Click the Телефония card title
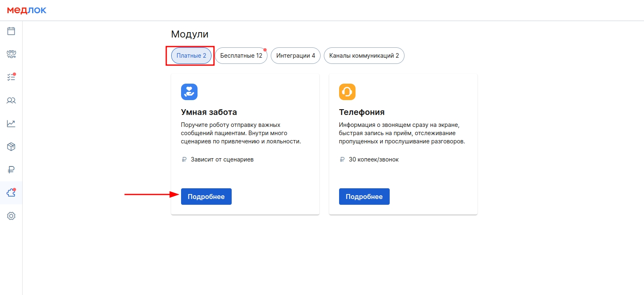 (x=362, y=112)
